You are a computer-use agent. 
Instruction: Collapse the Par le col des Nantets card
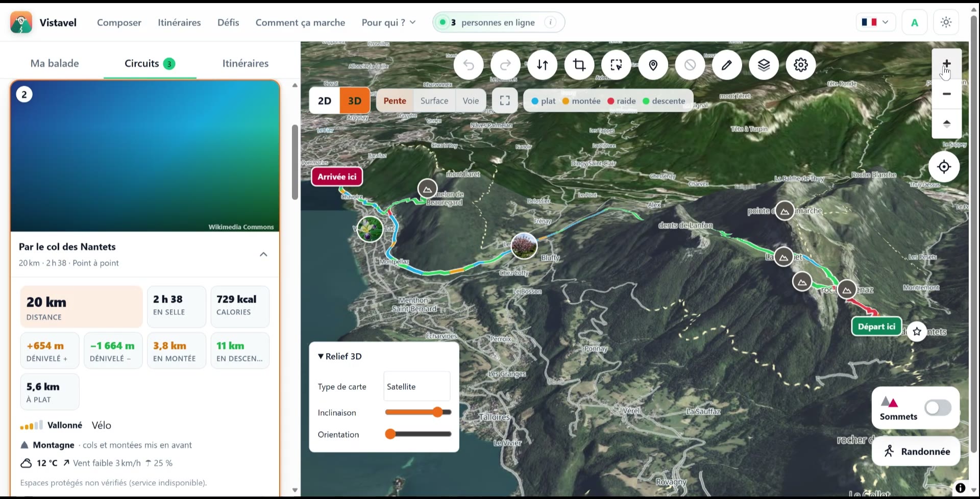point(263,254)
